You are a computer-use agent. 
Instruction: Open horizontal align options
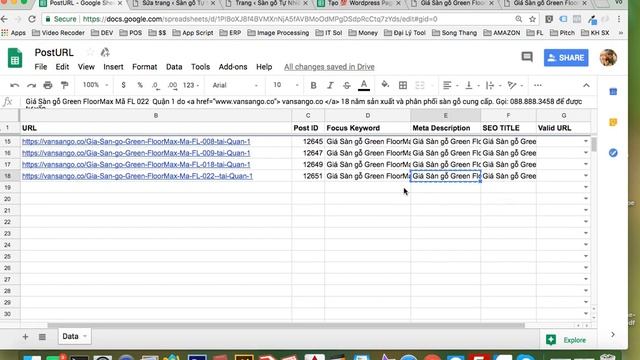coord(451,85)
